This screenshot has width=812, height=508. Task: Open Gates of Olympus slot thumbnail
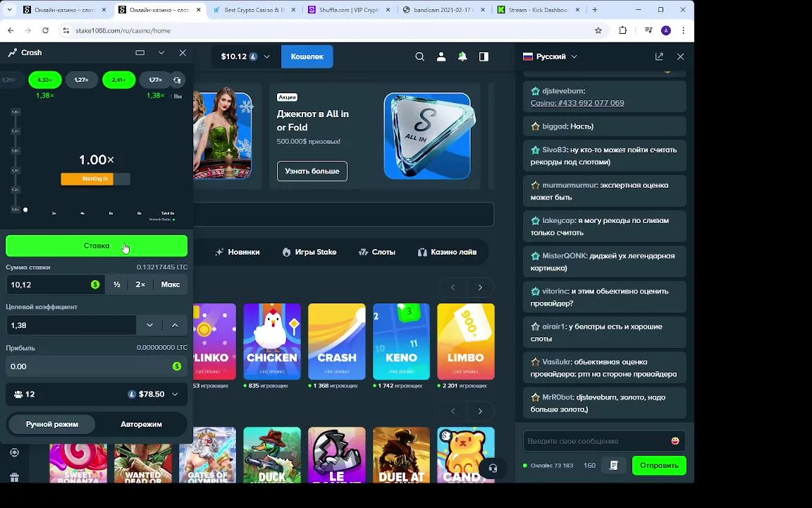[x=207, y=455]
